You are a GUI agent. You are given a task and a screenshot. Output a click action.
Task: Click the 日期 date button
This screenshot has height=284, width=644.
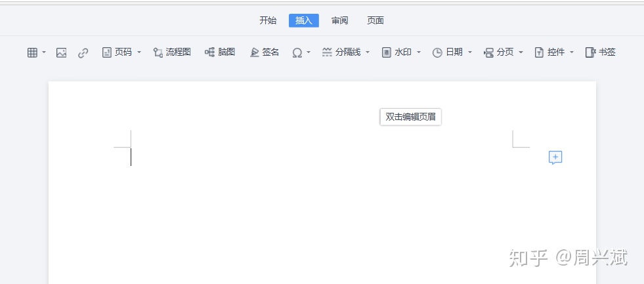click(448, 52)
